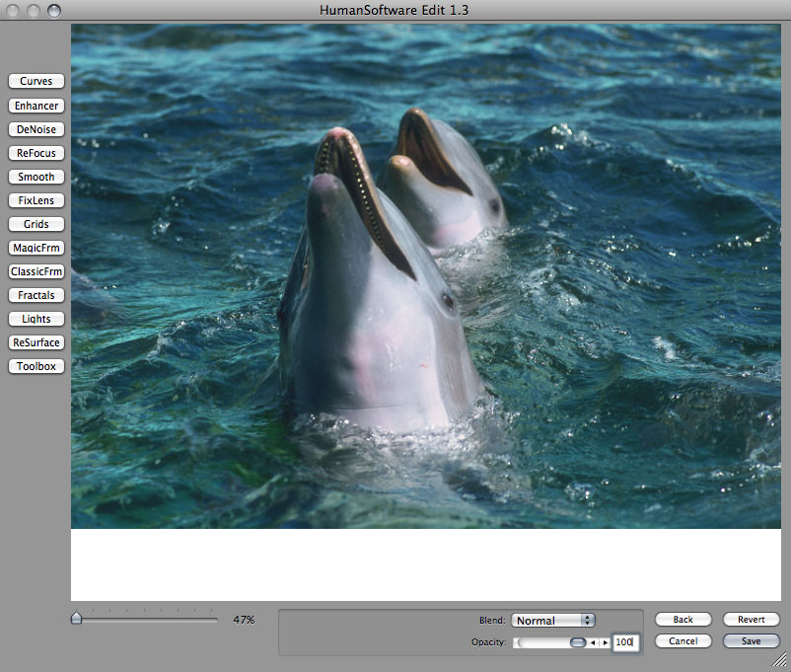Screen dimensions: 791x672
Task: Open the Lights effect tool
Action: (x=36, y=319)
